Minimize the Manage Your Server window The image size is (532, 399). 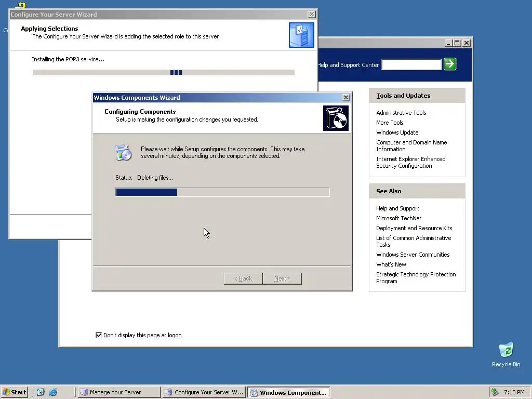448,43
